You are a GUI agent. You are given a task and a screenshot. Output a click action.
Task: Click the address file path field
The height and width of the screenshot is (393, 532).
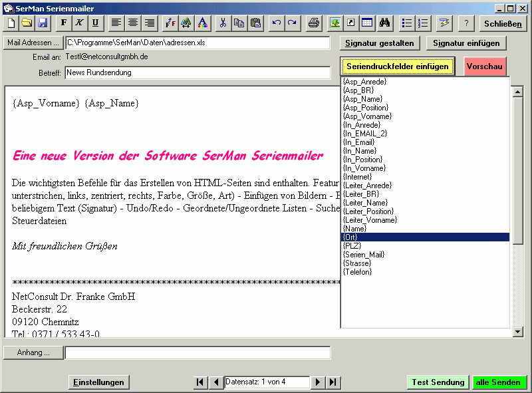198,43
